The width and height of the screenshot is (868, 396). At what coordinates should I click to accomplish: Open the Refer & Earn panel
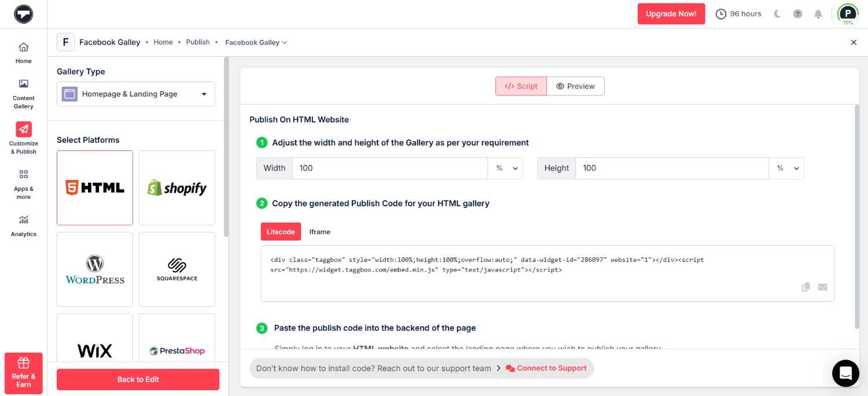coord(23,373)
